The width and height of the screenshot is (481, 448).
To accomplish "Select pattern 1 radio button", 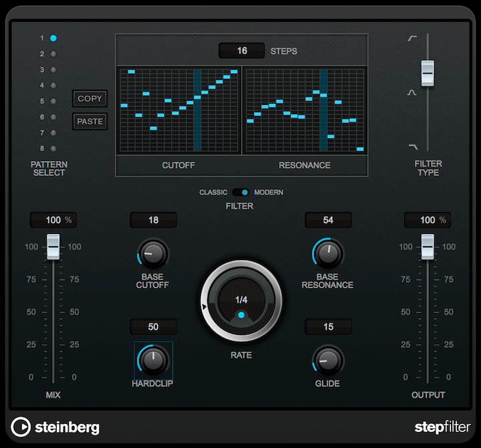I will pyautogui.click(x=53, y=38).
